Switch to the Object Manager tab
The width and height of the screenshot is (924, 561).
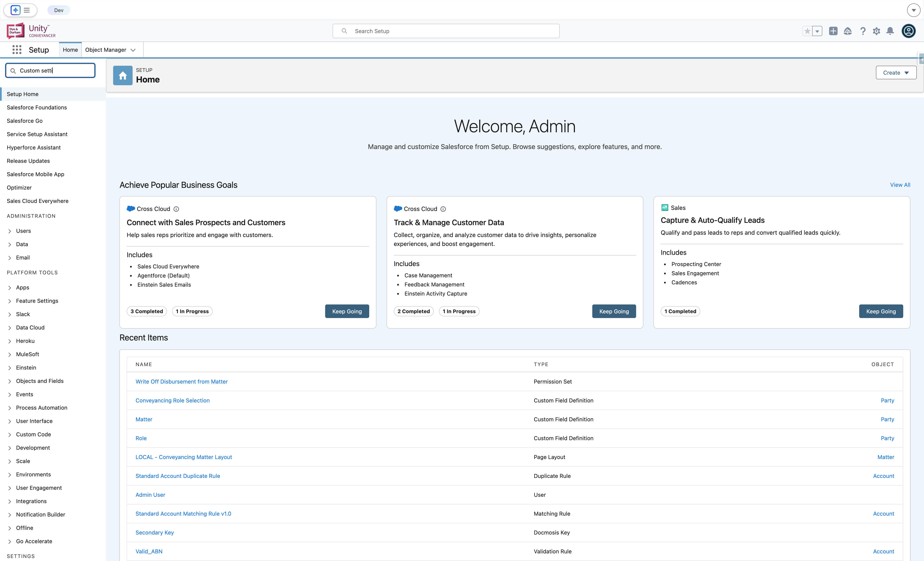(106, 50)
